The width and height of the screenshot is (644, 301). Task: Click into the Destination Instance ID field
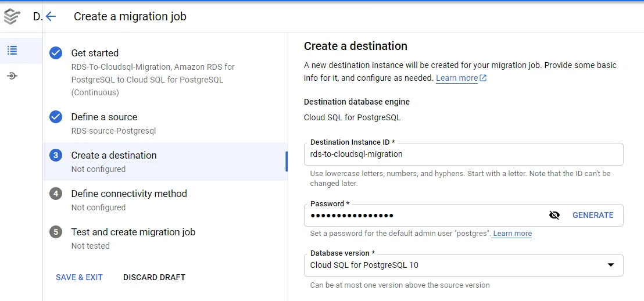(x=463, y=155)
